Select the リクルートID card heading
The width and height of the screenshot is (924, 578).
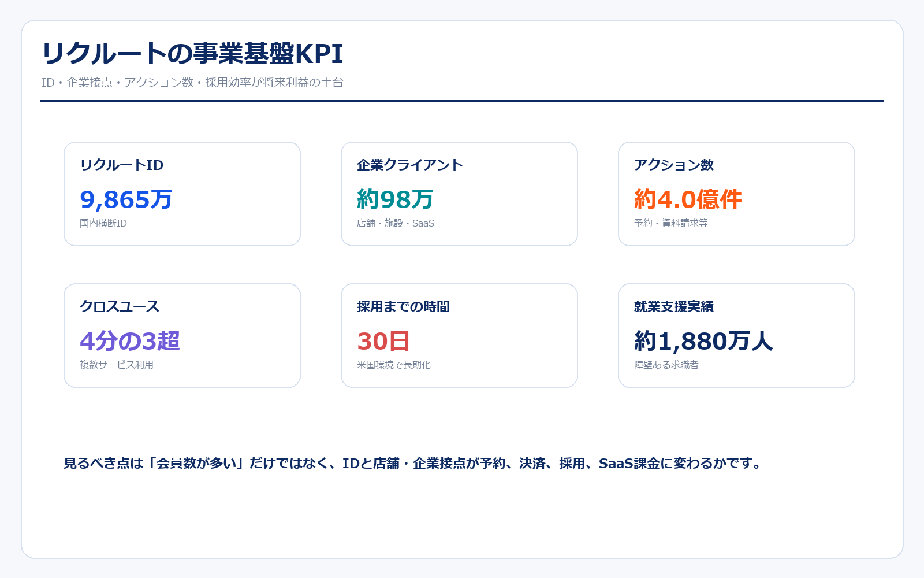[122, 165]
